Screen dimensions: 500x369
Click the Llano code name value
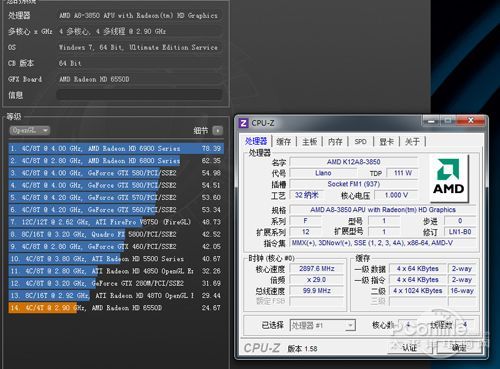[323, 173]
